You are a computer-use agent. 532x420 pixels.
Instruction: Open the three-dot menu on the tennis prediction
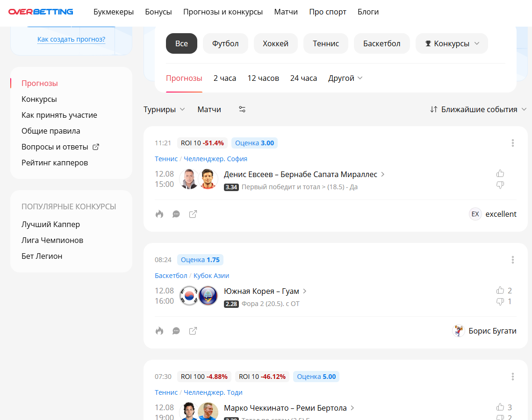coord(513,143)
